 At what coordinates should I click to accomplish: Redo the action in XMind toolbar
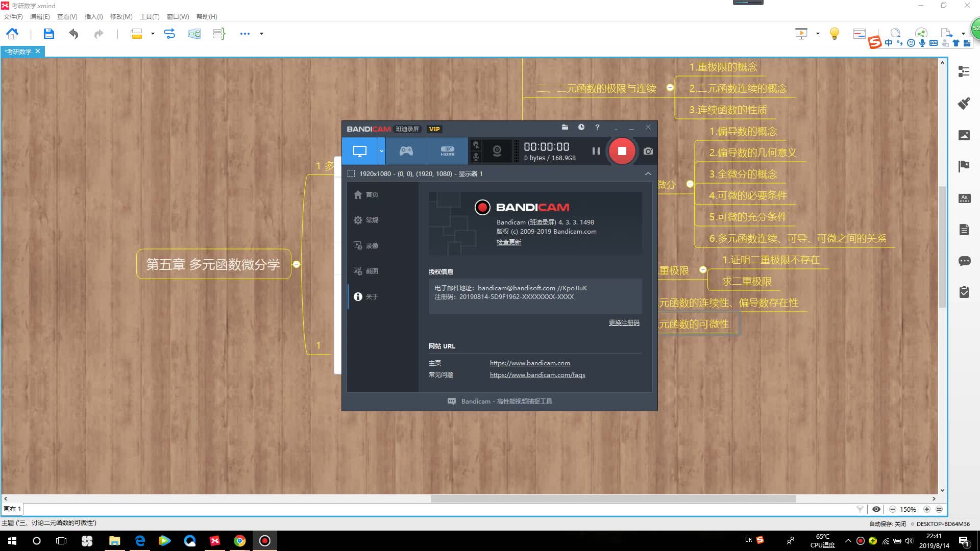pyautogui.click(x=99, y=34)
